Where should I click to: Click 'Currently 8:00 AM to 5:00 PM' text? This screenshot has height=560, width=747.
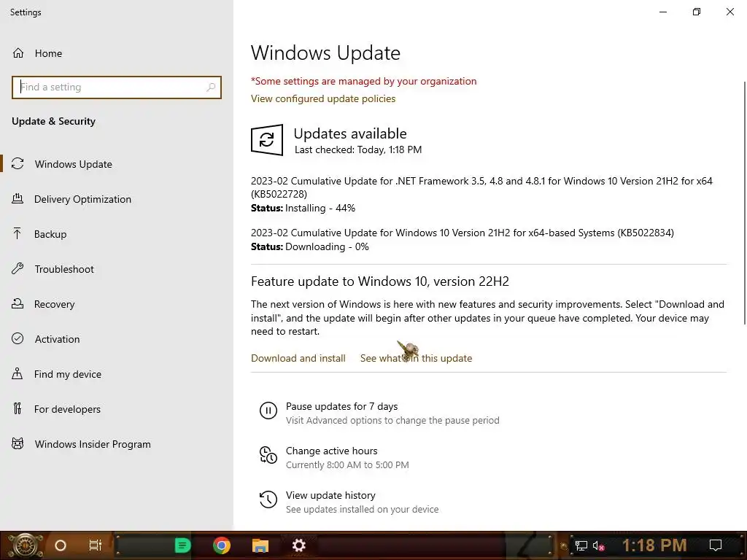347,464
